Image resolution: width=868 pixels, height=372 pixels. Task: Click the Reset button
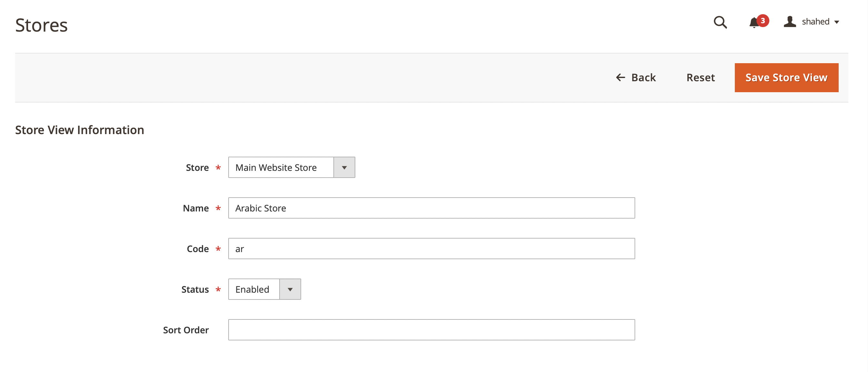click(x=701, y=77)
